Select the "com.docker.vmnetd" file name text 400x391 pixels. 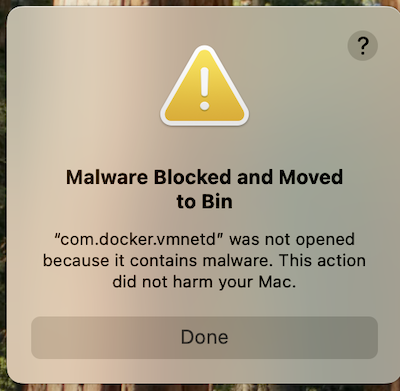(x=139, y=240)
